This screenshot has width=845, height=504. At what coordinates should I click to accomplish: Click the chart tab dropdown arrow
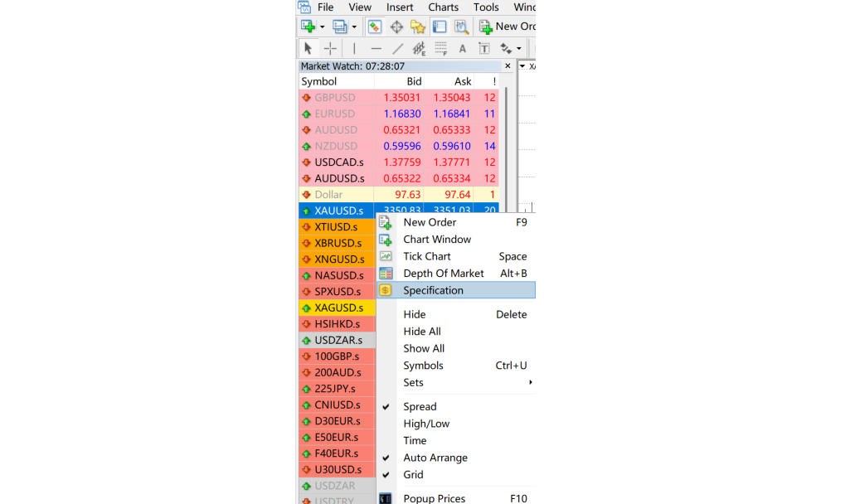(522, 66)
